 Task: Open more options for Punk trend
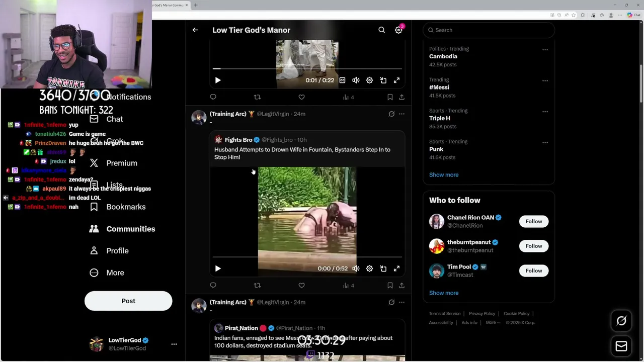(x=545, y=142)
